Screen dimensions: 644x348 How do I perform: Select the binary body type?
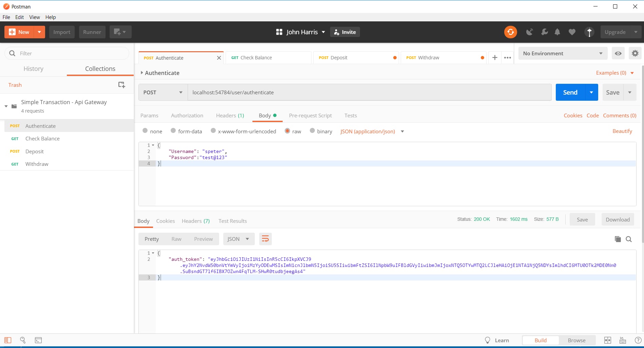(312, 131)
